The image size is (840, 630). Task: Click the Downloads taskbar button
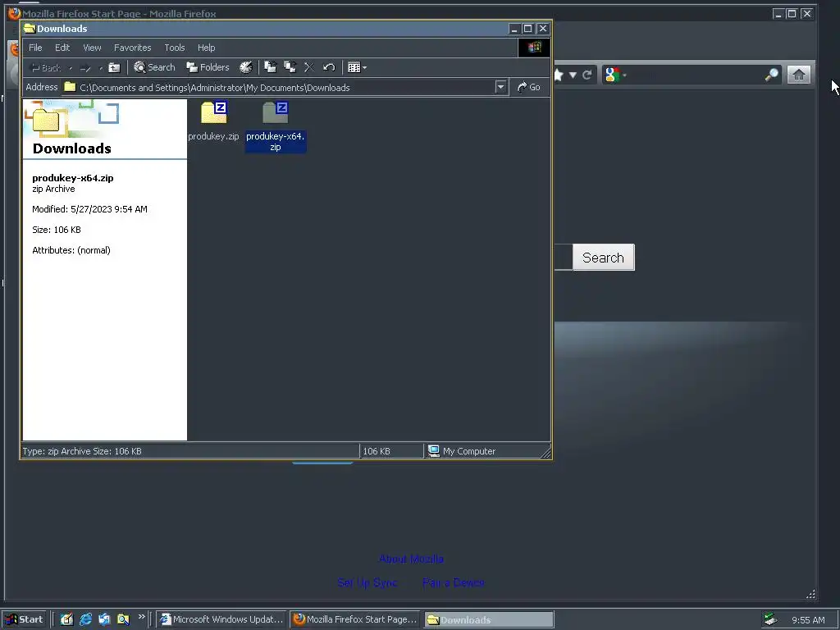(489, 620)
